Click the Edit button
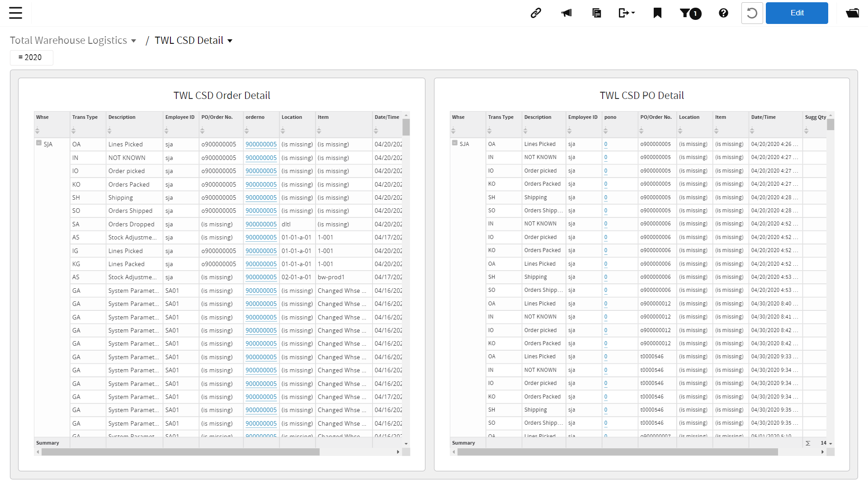Image resolution: width=868 pixels, height=488 pixels. 797,13
